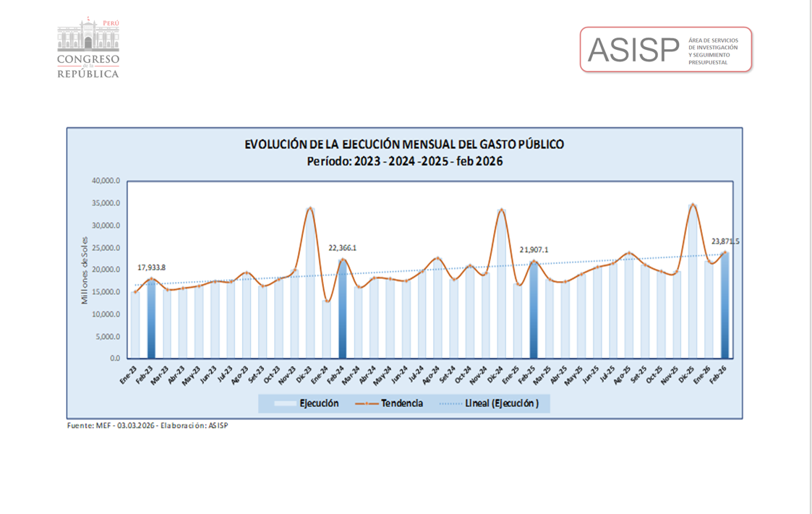Click the dark blue Feb-26 bar

pyautogui.click(x=725, y=311)
